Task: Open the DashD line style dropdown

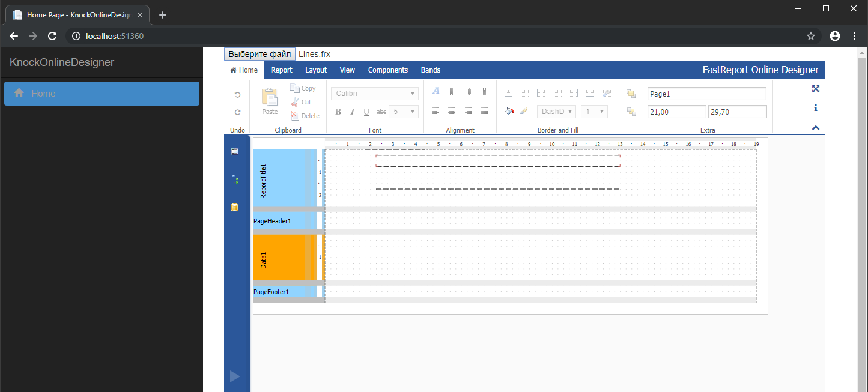Action: tap(556, 112)
